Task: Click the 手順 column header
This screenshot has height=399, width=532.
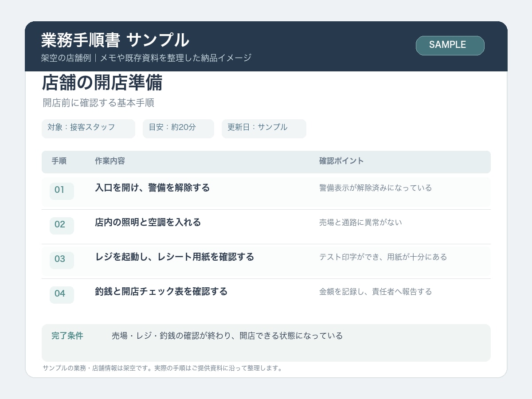Action: [x=59, y=161]
